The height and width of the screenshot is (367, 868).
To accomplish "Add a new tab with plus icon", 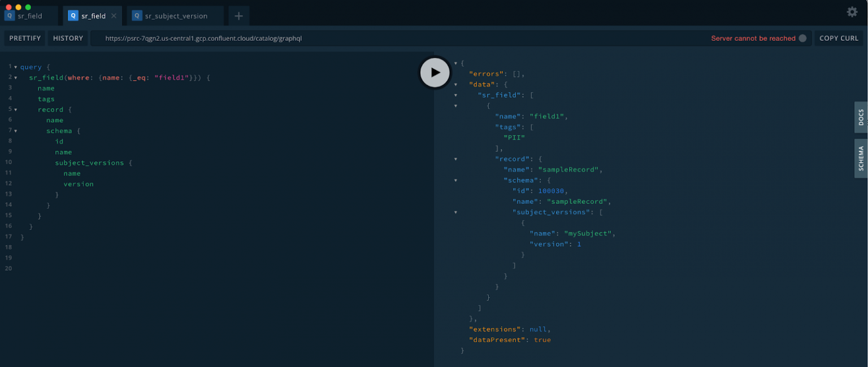I will [x=238, y=16].
